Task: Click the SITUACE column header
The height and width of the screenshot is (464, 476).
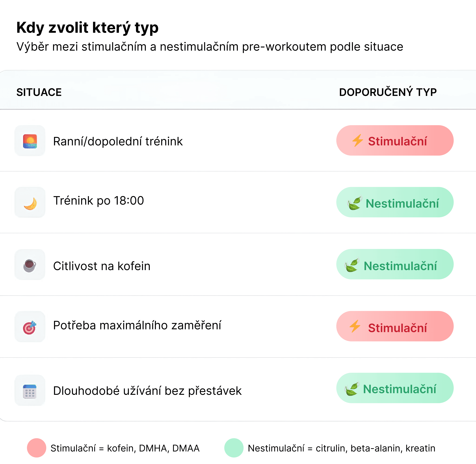Action: coord(39,92)
